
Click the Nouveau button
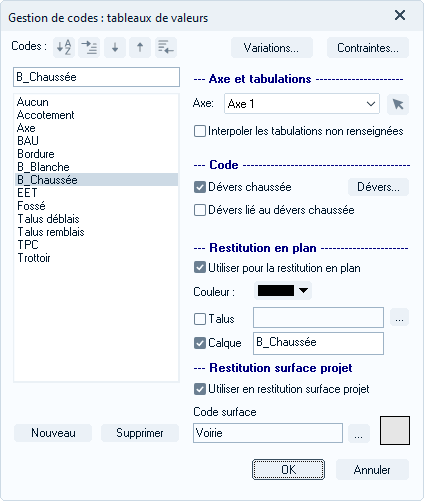coord(53,433)
